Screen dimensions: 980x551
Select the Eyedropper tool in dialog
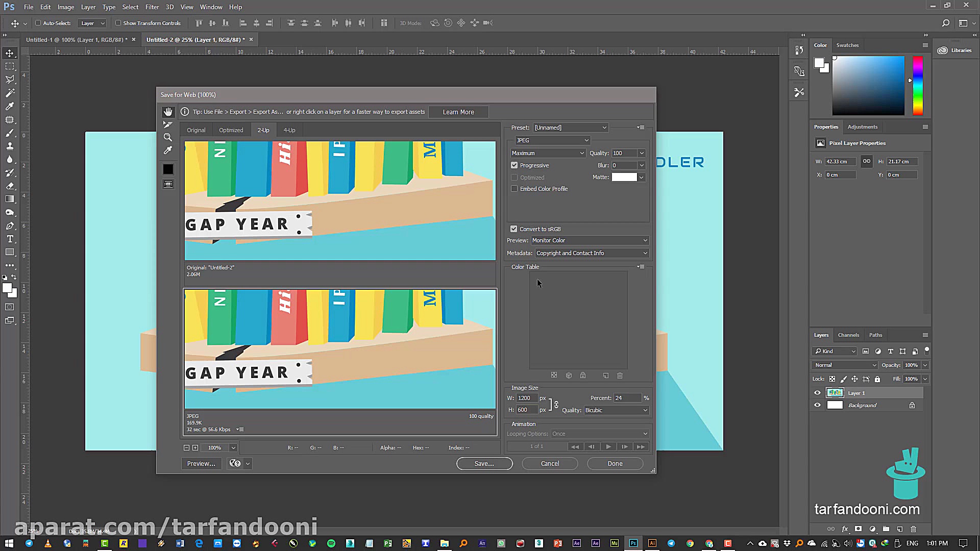168,150
